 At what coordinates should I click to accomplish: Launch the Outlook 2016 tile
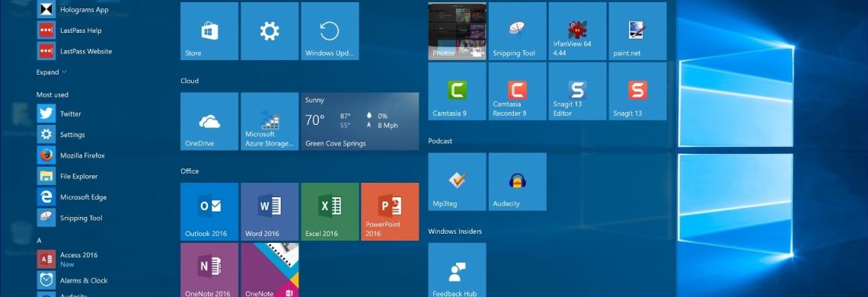tap(209, 212)
